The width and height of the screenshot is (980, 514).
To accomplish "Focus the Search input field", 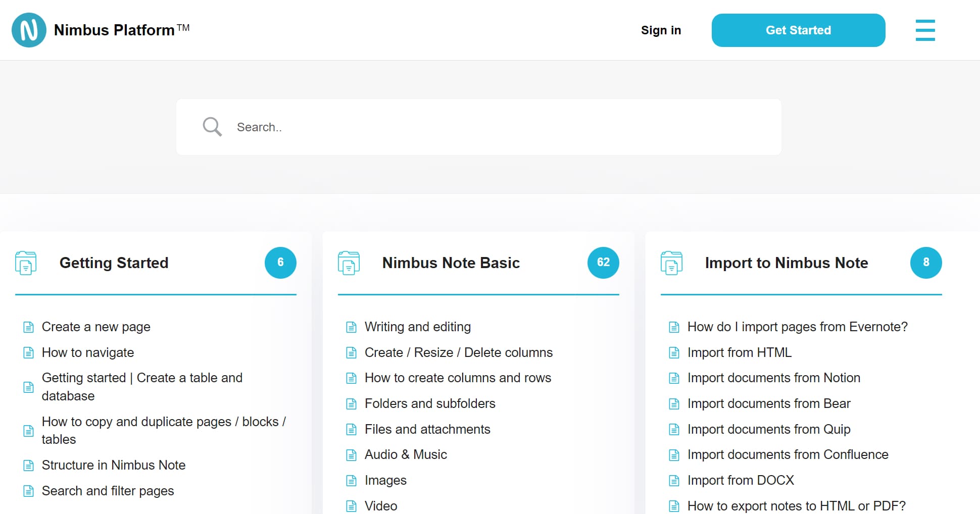I will pos(478,127).
